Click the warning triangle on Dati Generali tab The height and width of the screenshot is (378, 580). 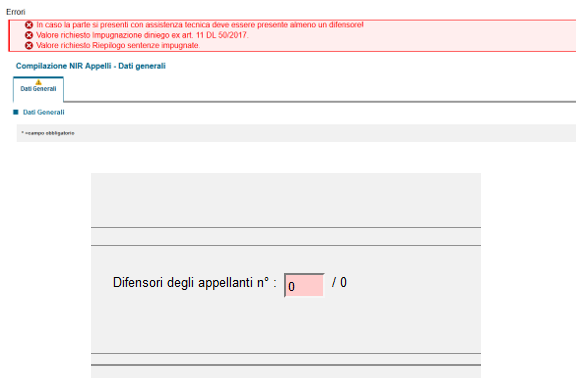click(x=38, y=82)
